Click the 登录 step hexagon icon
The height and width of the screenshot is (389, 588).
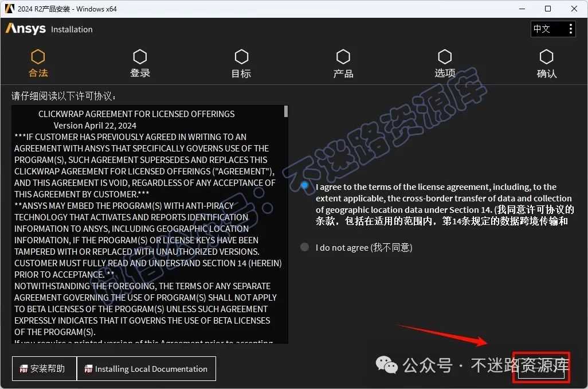[140, 57]
